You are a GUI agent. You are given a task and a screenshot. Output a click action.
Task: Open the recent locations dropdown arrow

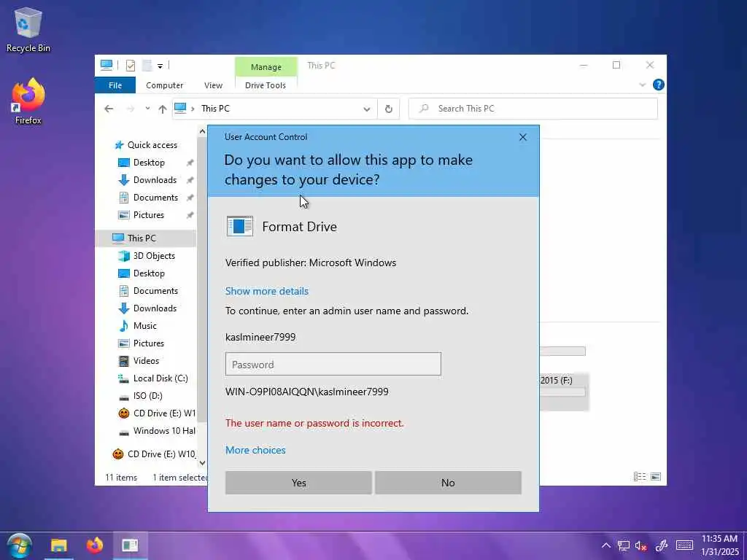tap(147, 109)
